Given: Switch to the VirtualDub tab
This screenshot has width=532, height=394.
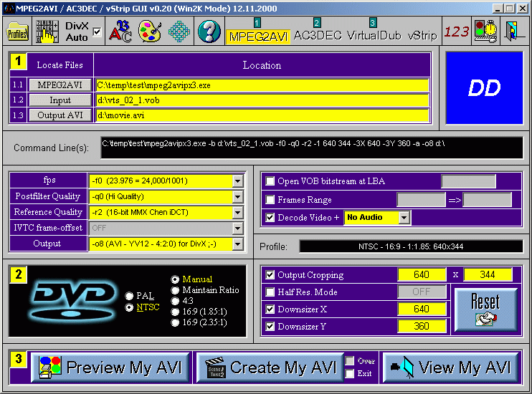Looking at the screenshot, I should click(x=373, y=34).
